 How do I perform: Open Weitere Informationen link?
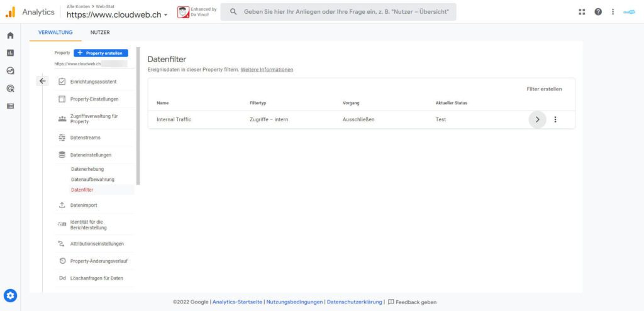(267, 70)
